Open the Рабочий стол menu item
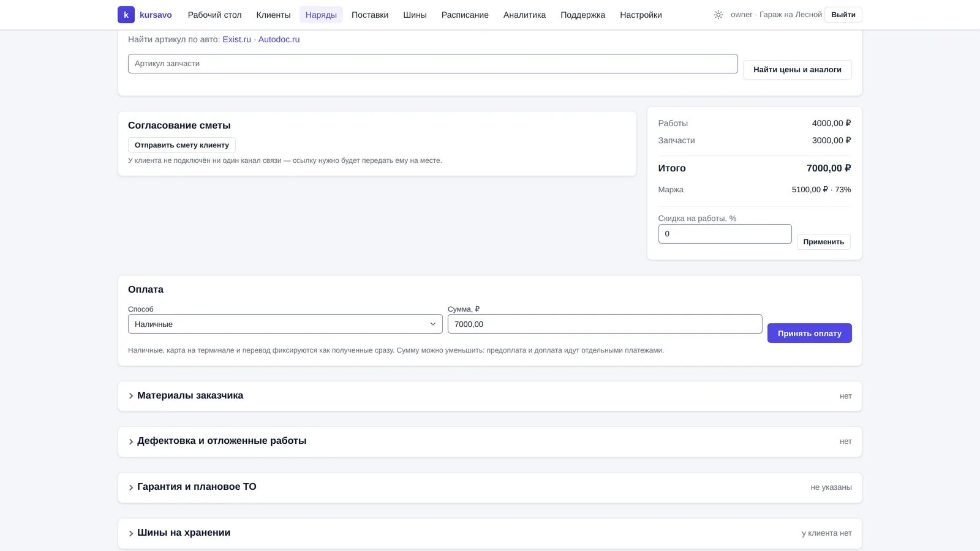The image size is (980, 551). [214, 15]
